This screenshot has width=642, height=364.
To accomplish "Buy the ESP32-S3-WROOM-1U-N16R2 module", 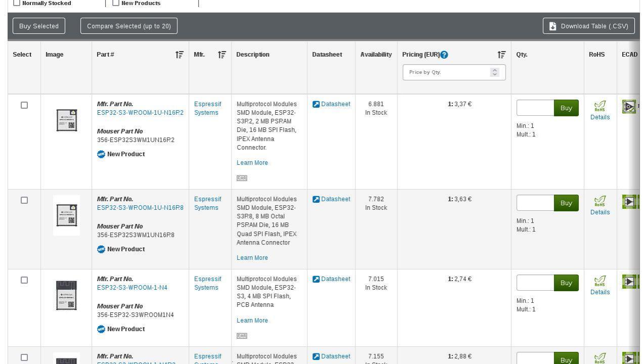I will [x=566, y=108].
